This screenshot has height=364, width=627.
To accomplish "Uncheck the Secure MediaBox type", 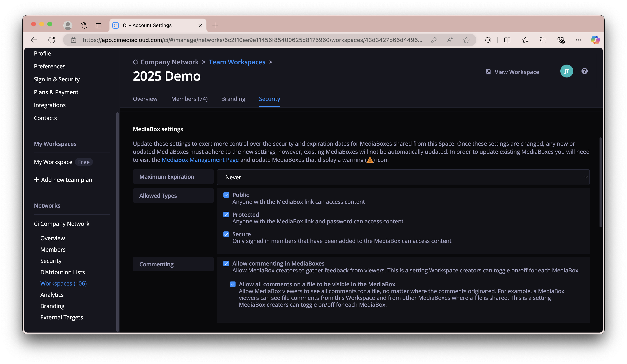I will coord(226,234).
